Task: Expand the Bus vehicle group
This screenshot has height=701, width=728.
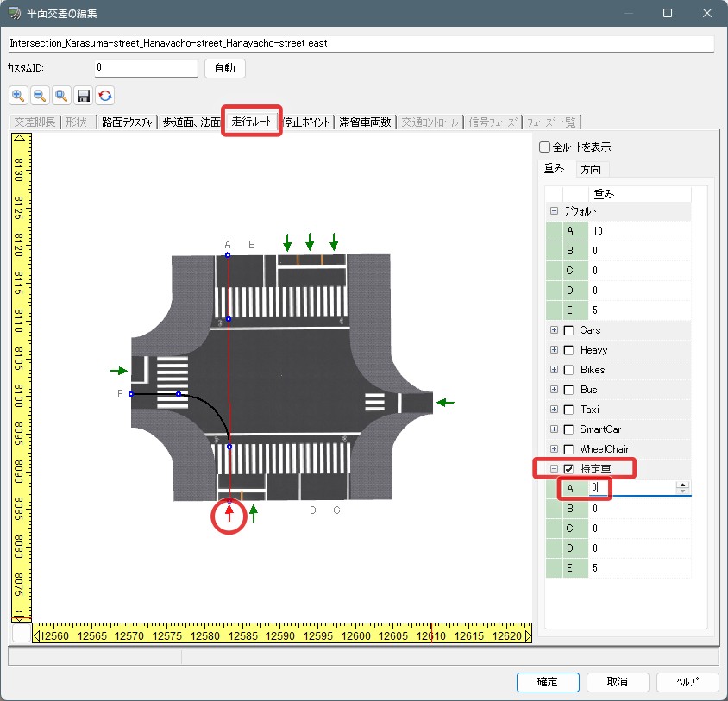Action: [554, 390]
